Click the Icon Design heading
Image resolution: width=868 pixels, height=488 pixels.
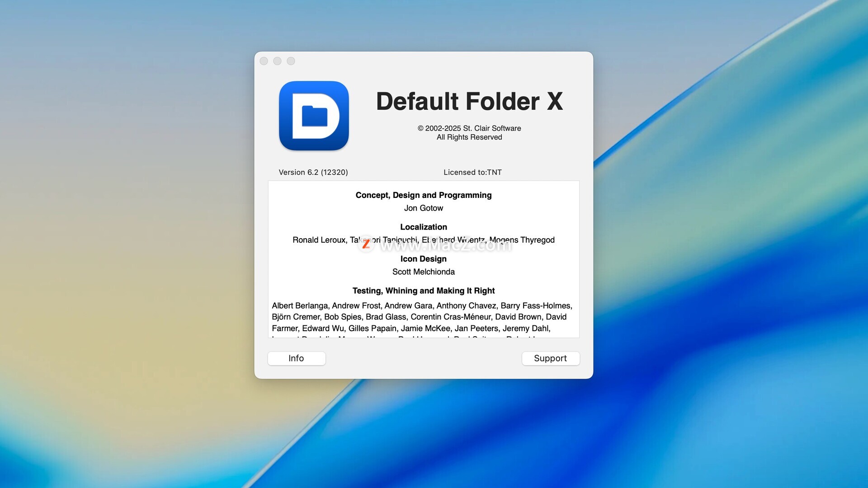(x=424, y=259)
